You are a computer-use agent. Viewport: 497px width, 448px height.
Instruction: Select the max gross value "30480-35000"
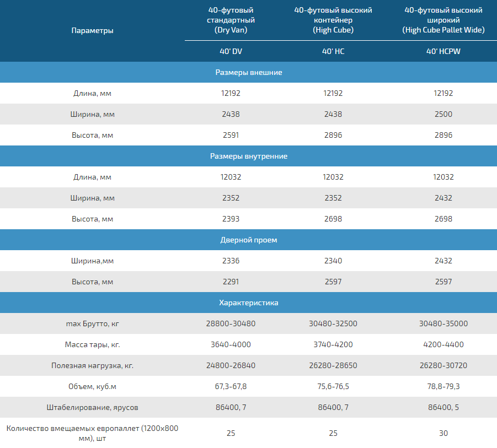pyautogui.click(x=443, y=323)
